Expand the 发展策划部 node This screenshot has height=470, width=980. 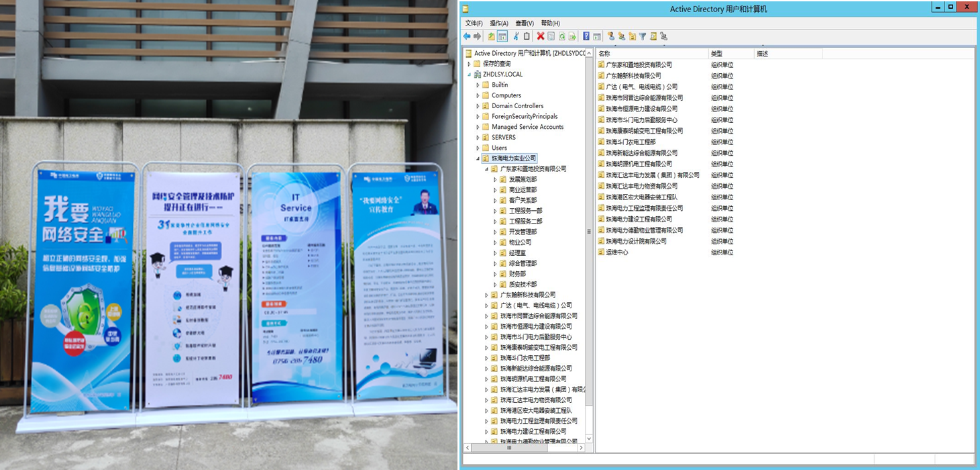click(x=495, y=179)
